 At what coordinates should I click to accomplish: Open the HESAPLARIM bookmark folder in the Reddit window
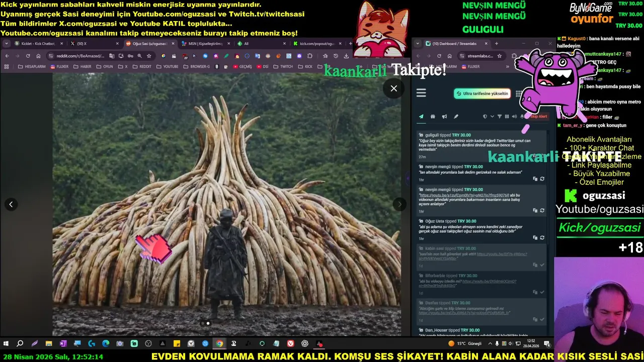pos(32,66)
